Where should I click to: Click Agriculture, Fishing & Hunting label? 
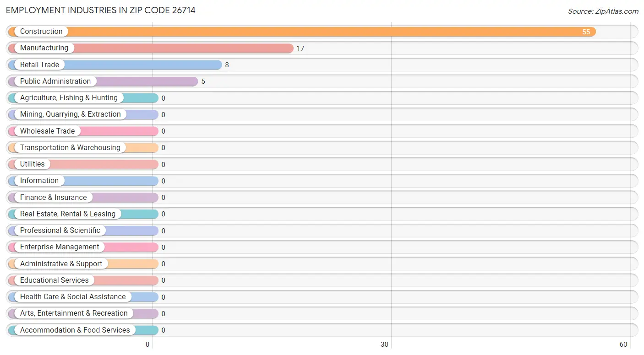69,98
